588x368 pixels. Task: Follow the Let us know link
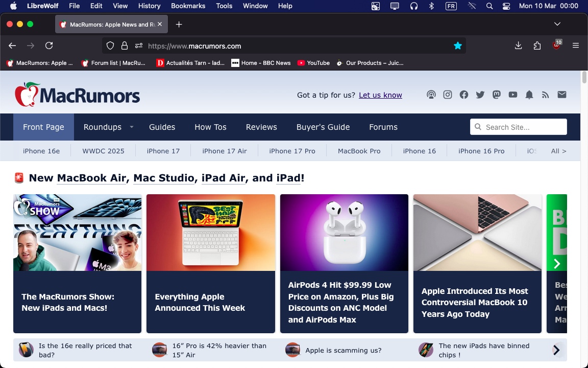[x=380, y=95]
